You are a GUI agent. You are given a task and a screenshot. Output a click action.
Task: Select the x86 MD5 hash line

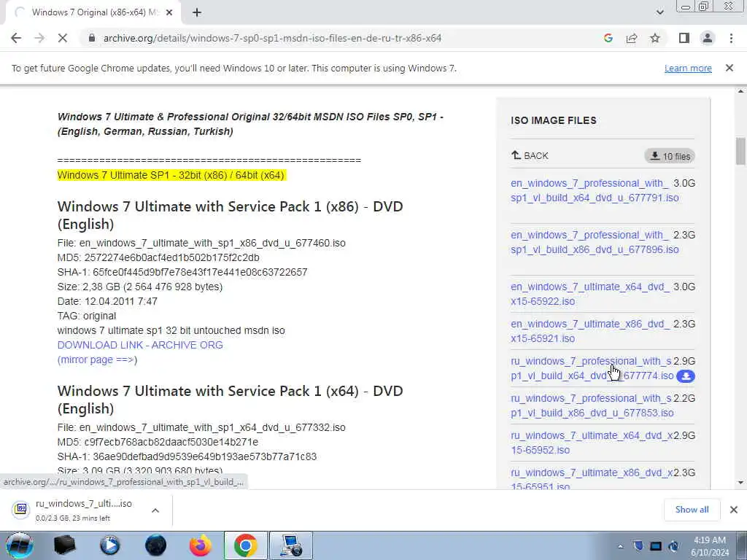pos(158,257)
